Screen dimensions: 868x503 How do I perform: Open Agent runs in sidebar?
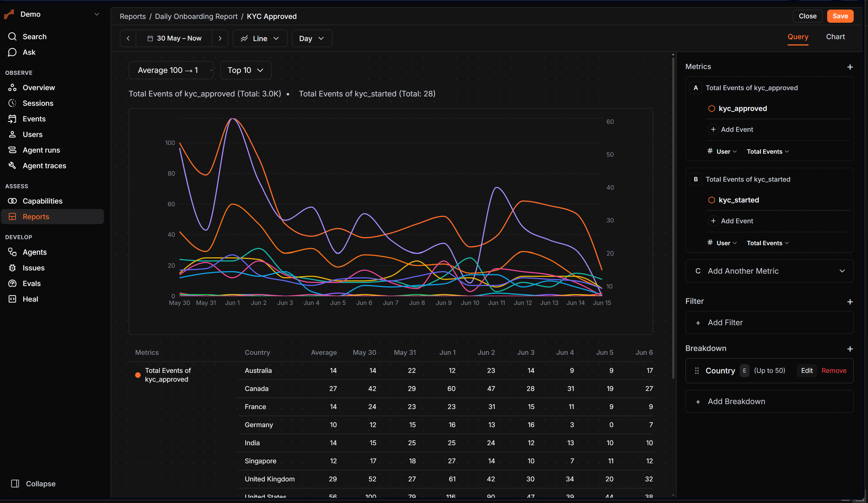pyautogui.click(x=52, y=150)
